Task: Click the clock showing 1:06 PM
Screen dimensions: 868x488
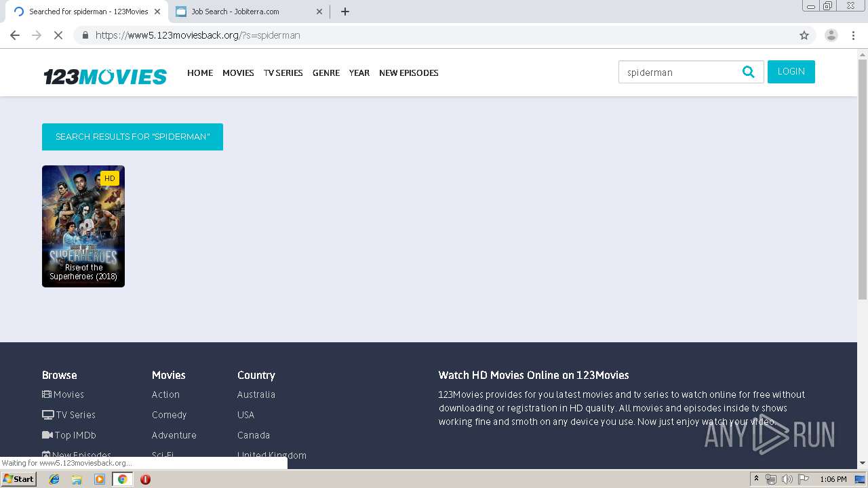Action: tap(833, 479)
